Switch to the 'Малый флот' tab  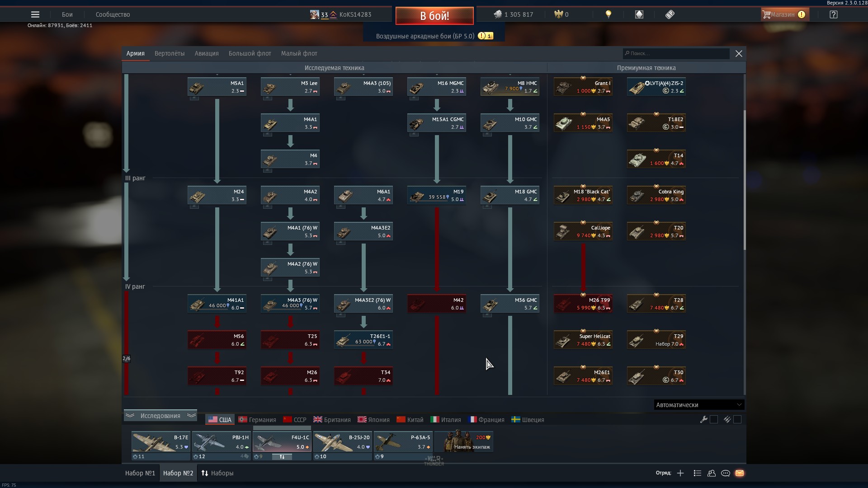click(x=299, y=53)
